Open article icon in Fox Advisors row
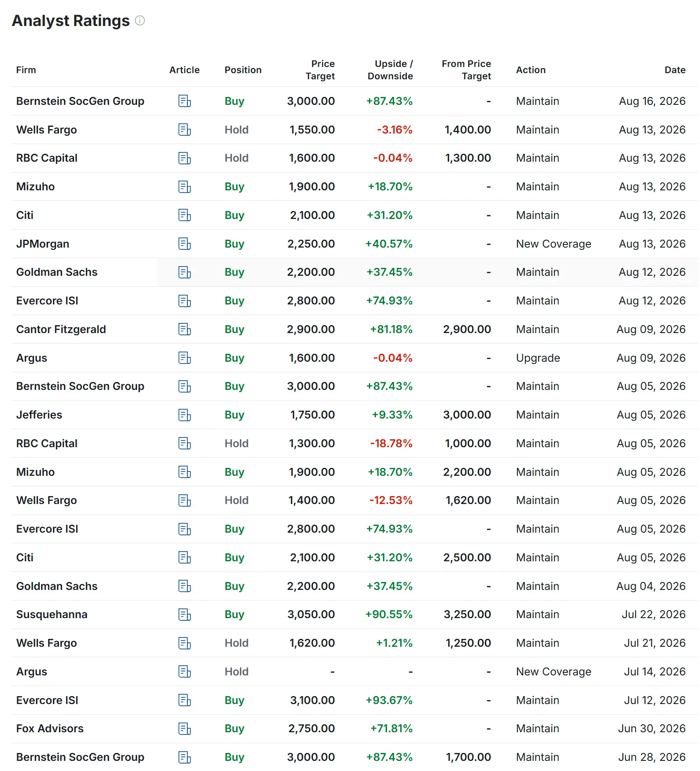Image resolution: width=700 pixels, height=771 pixels. [184, 729]
